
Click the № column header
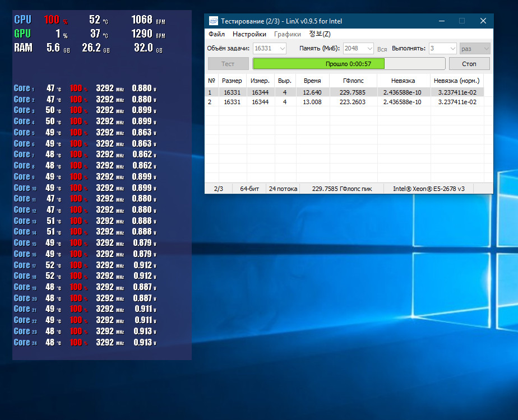point(211,81)
